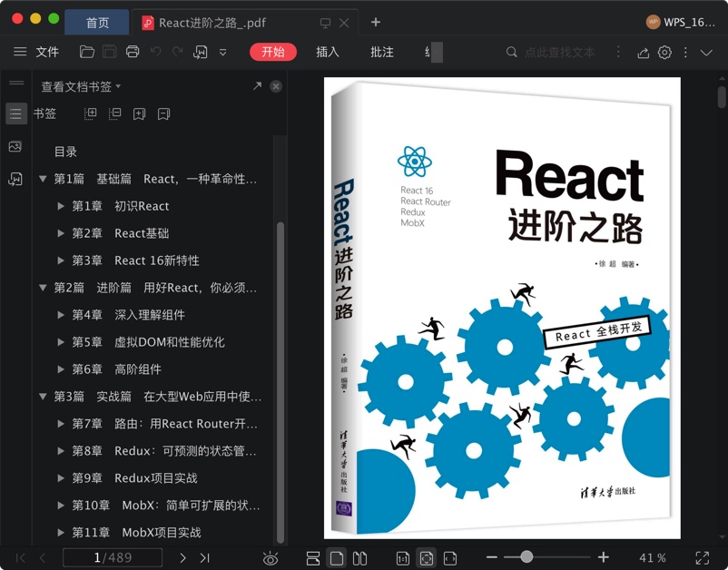
Task: Open the hamburger menu icon beside 文件
Action: (x=20, y=52)
